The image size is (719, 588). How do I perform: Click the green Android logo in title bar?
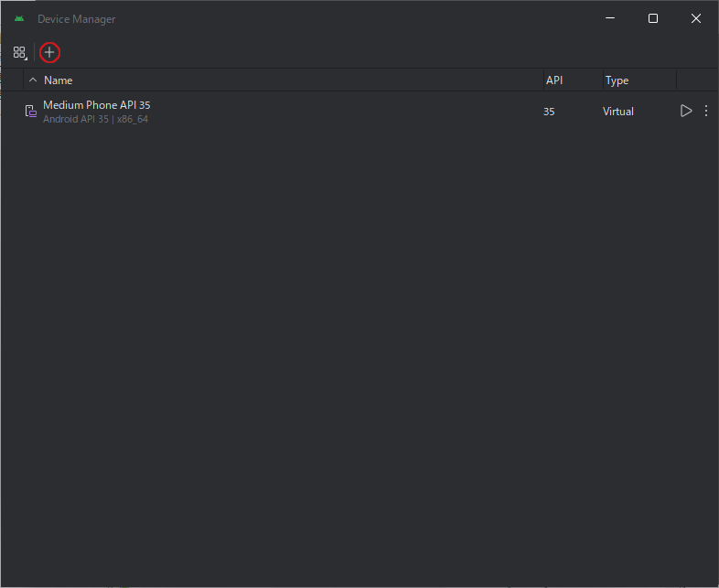19,19
